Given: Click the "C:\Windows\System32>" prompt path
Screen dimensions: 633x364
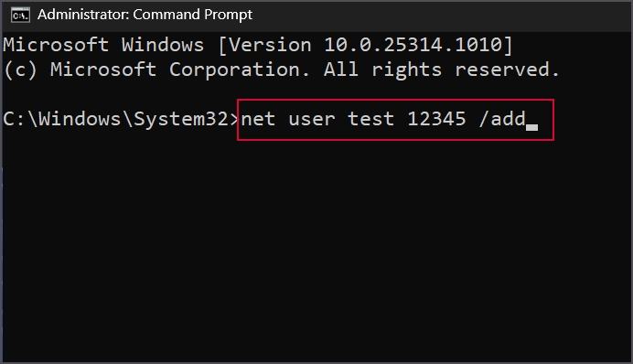Looking at the screenshot, I should [x=122, y=119].
